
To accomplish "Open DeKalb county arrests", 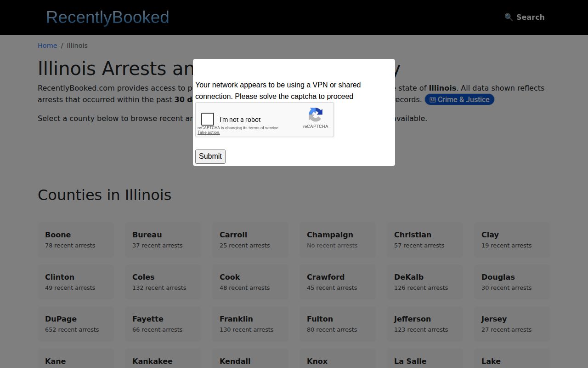I will coord(425,282).
